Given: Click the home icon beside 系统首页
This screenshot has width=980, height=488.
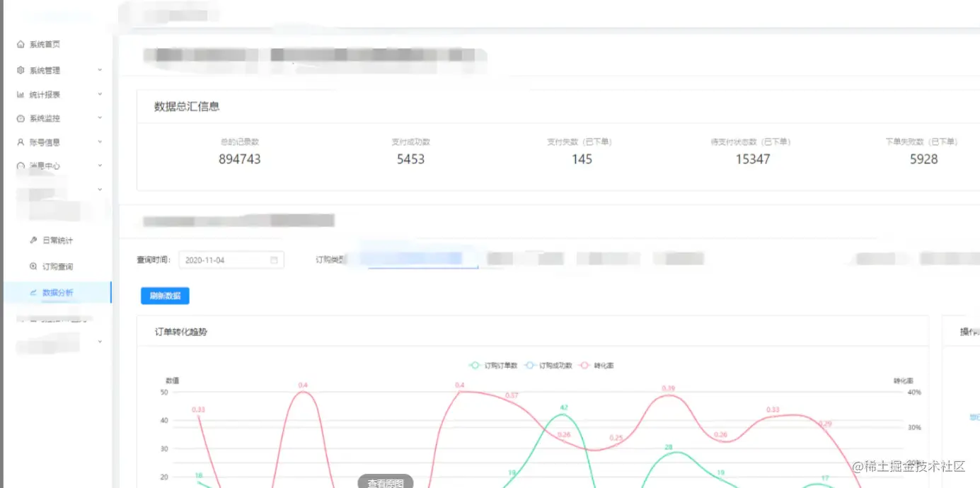Looking at the screenshot, I should (x=21, y=45).
